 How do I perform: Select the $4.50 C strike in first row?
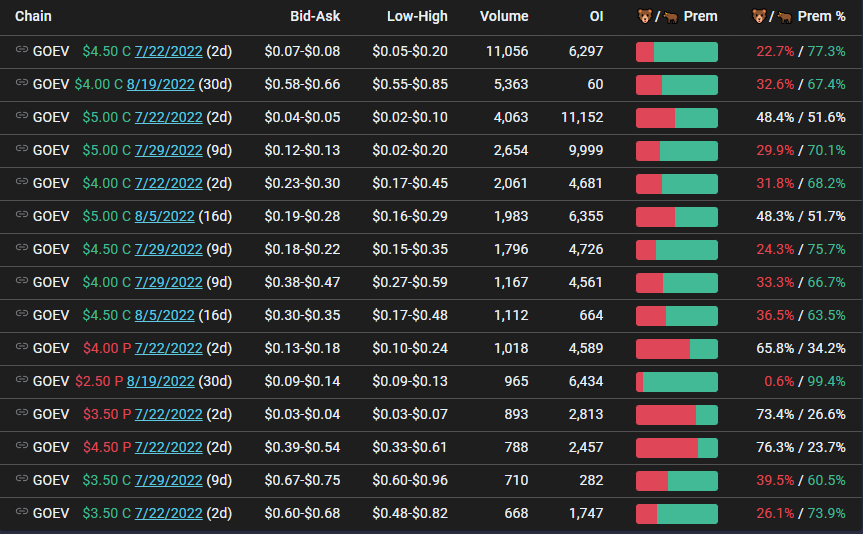107,51
